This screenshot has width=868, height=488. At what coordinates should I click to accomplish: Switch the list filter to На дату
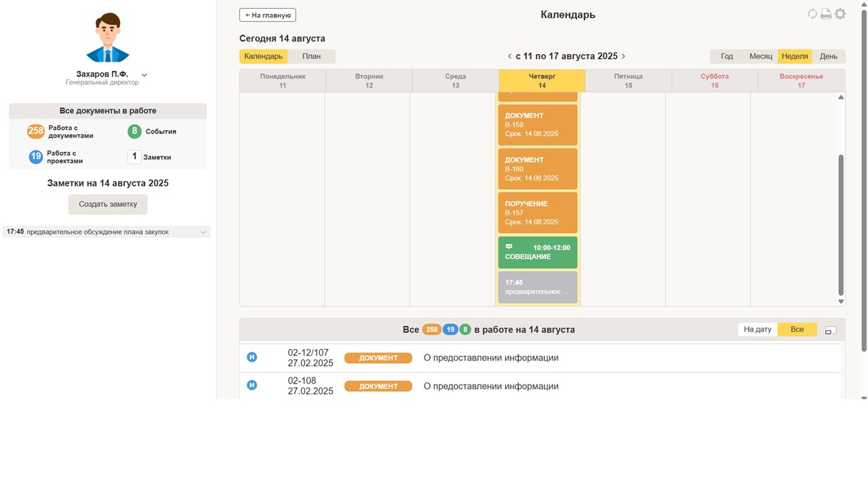pyautogui.click(x=757, y=329)
